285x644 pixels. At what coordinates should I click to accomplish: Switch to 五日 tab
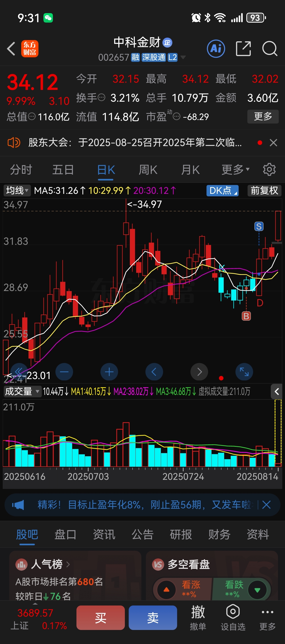[x=63, y=170]
